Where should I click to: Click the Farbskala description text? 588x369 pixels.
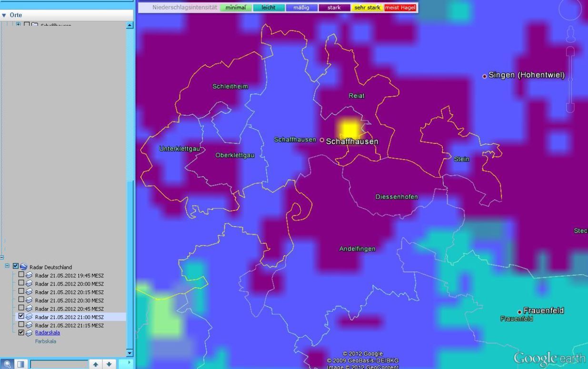pos(46,341)
